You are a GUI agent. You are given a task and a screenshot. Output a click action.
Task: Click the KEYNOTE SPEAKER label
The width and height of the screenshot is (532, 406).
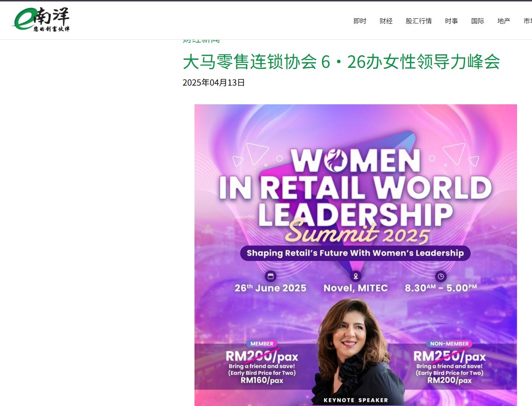click(x=356, y=400)
